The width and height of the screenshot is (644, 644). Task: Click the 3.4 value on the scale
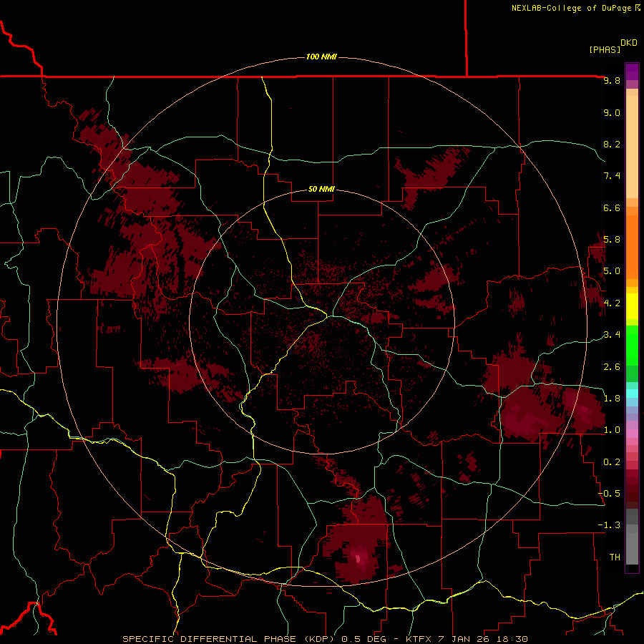(612, 335)
